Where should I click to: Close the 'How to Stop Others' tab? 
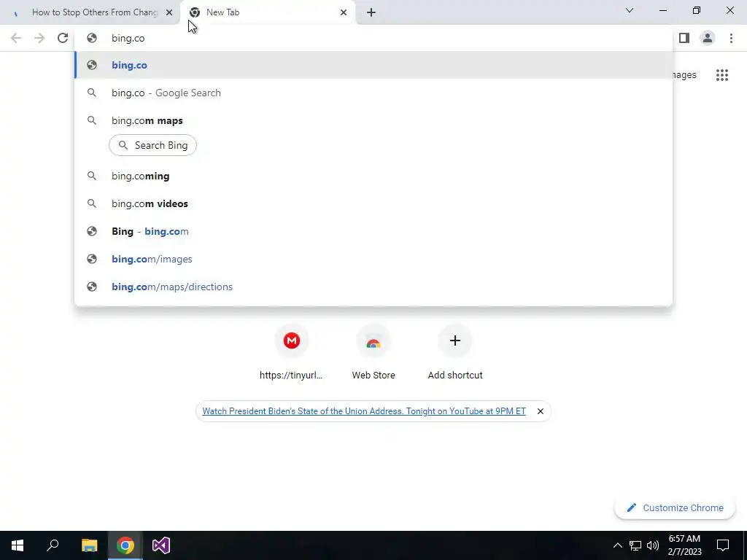coord(169,12)
